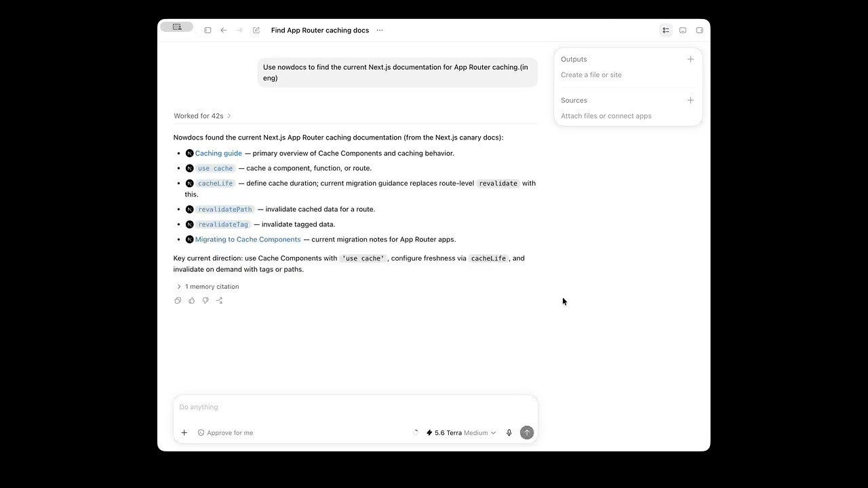Click the Next.js icon beside revalidateTag
The width and height of the screenshot is (868, 488).
tap(190, 224)
